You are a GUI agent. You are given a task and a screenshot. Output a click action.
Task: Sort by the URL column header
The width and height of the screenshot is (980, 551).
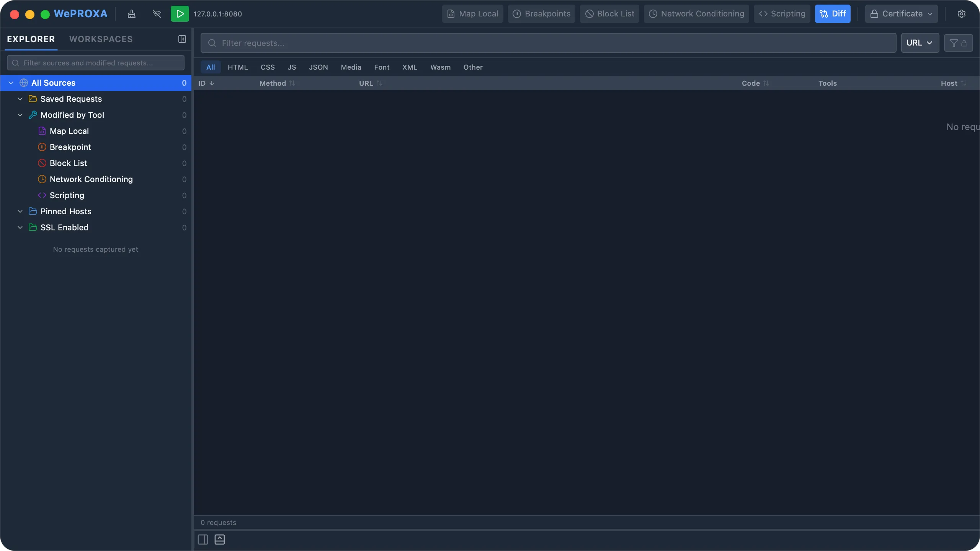click(370, 83)
